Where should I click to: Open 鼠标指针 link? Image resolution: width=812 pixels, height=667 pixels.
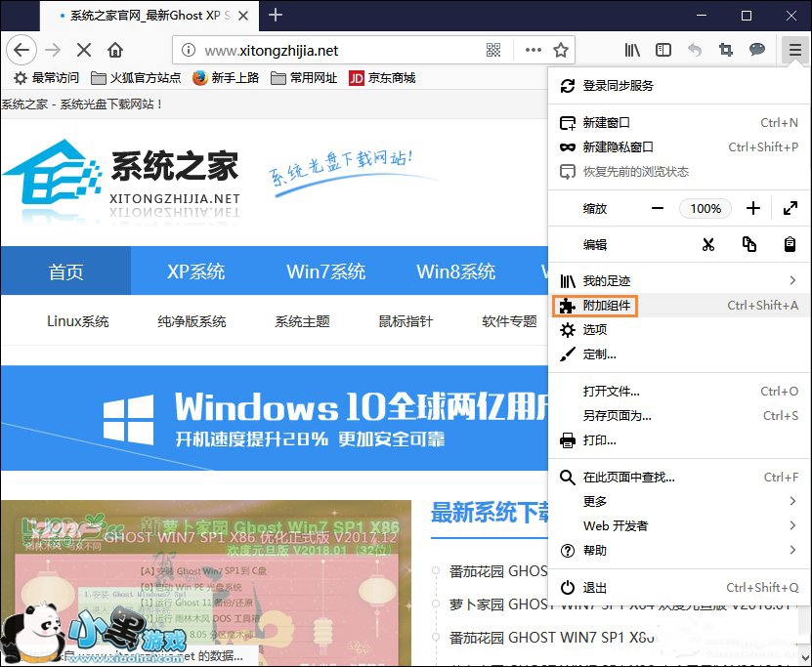click(x=406, y=321)
